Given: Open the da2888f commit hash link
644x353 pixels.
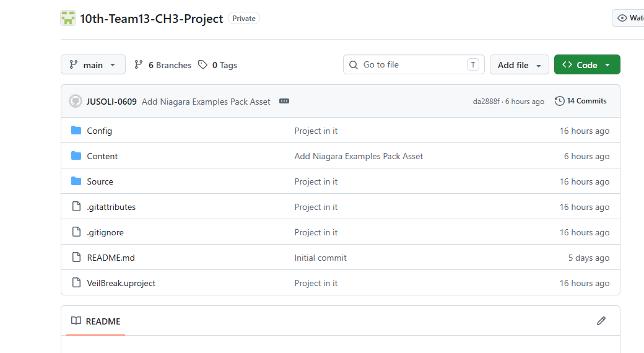Looking at the screenshot, I should click(486, 102).
